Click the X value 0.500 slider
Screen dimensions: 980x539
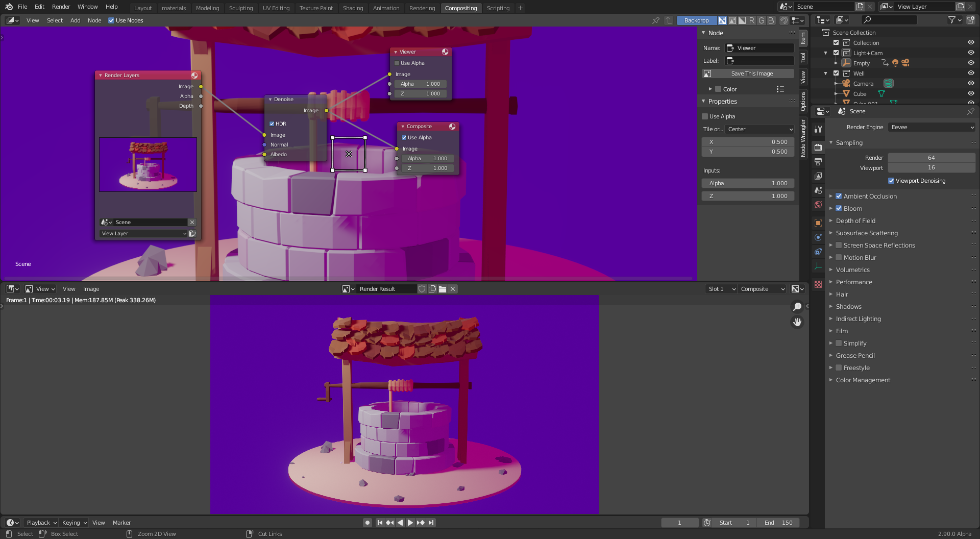coord(748,142)
